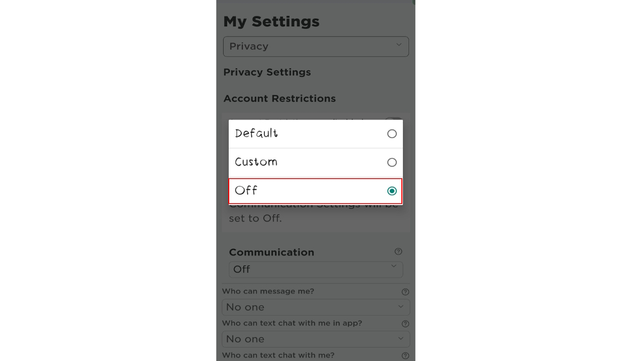644x361 pixels.
Task: Click the help icon for "Who can text chat with me in app?"
Action: pos(405,323)
